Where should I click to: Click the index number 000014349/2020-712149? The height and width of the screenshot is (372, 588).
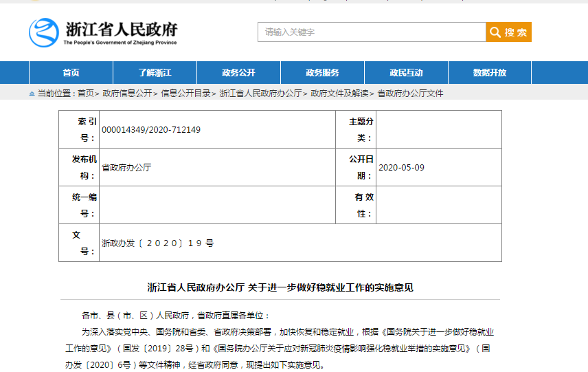pyautogui.click(x=151, y=129)
